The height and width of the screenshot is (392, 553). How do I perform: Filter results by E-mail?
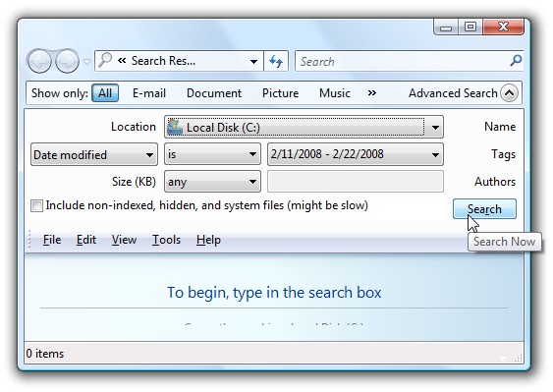point(149,93)
